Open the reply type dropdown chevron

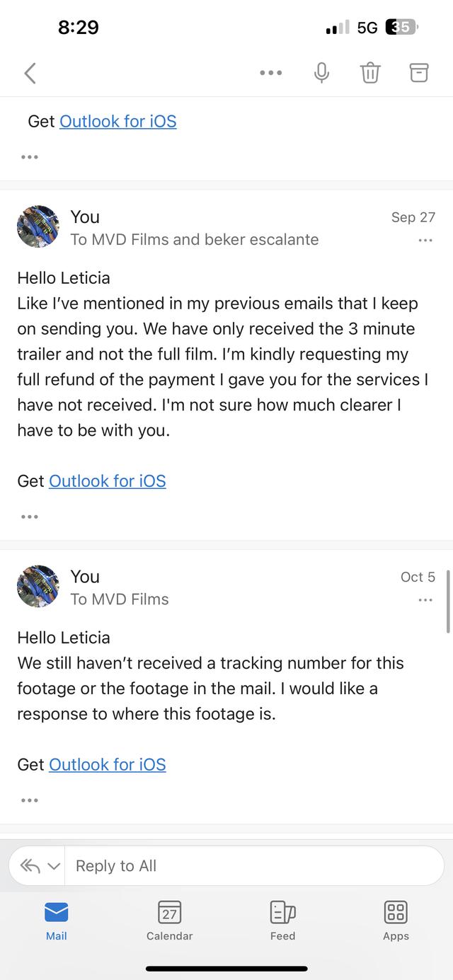click(53, 865)
